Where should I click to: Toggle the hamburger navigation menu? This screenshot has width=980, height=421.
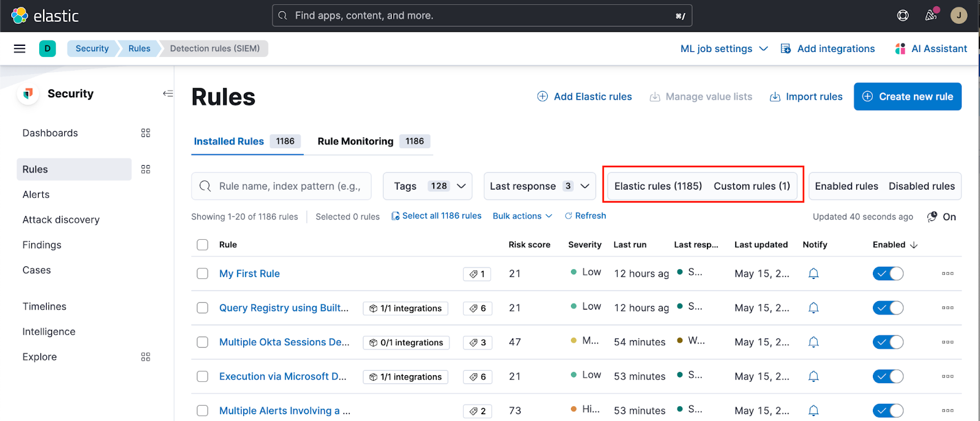[x=20, y=48]
